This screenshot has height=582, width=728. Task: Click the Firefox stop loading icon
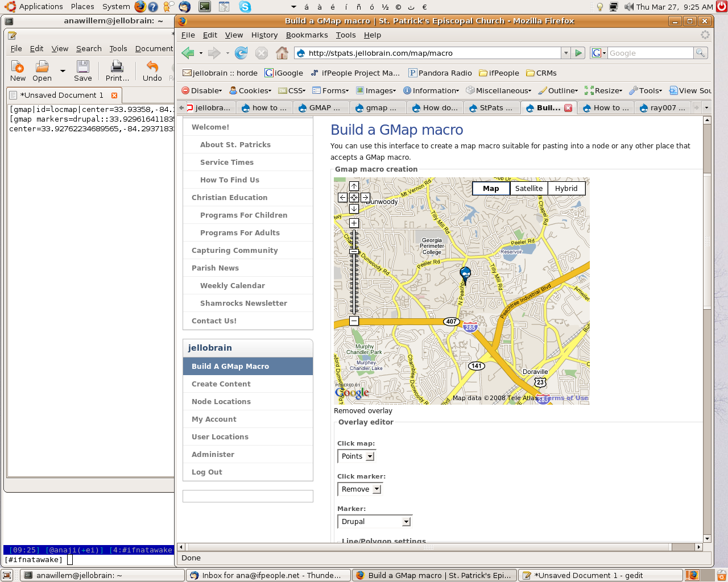(262, 53)
